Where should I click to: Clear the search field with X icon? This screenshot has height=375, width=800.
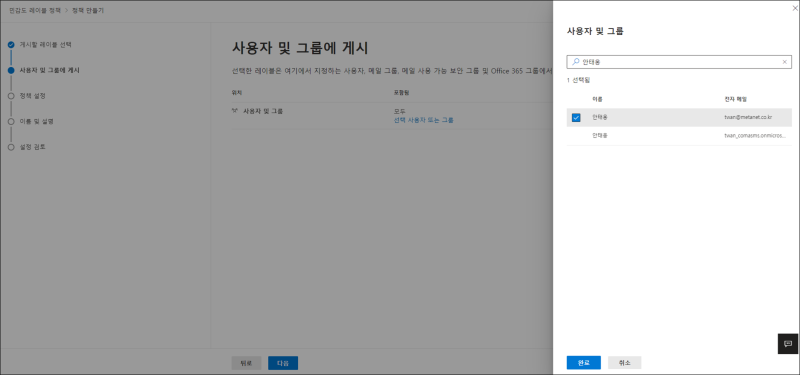(785, 62)
